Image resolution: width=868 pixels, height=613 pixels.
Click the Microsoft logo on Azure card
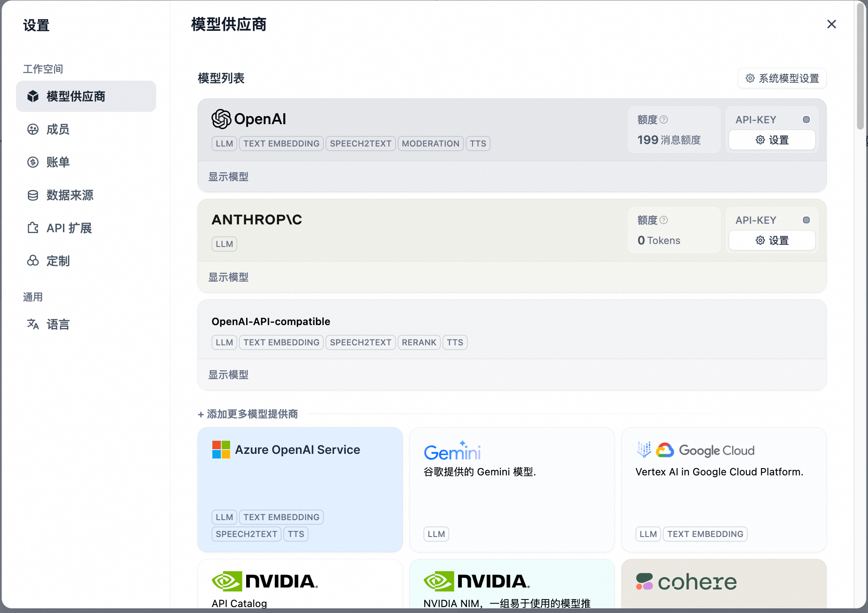pyautogui.click(x=221, y=450)
